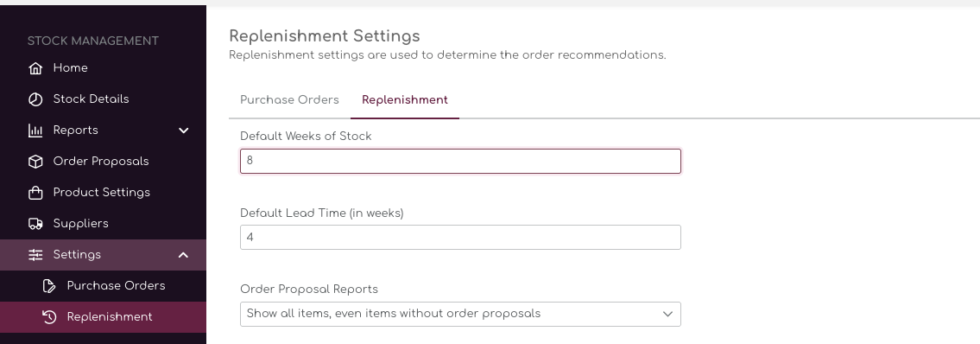Open the Order Proposal Reports dropdown

pos(460,314)
